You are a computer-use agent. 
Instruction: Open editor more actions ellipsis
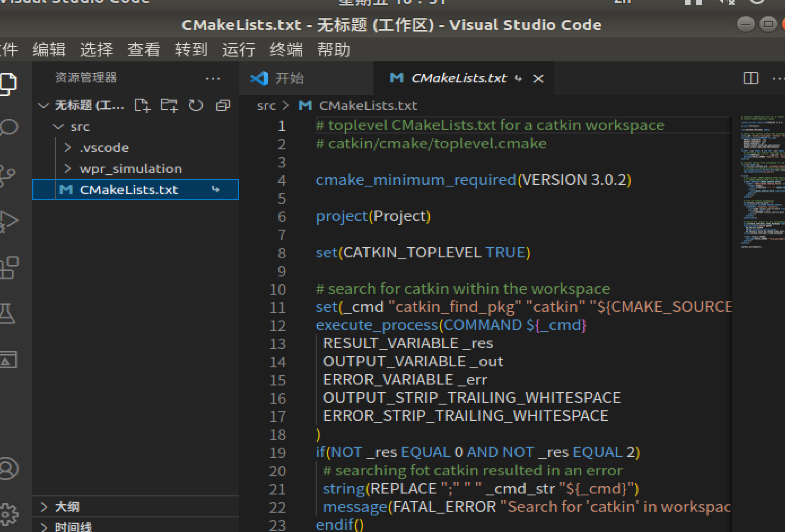(779, 79)
